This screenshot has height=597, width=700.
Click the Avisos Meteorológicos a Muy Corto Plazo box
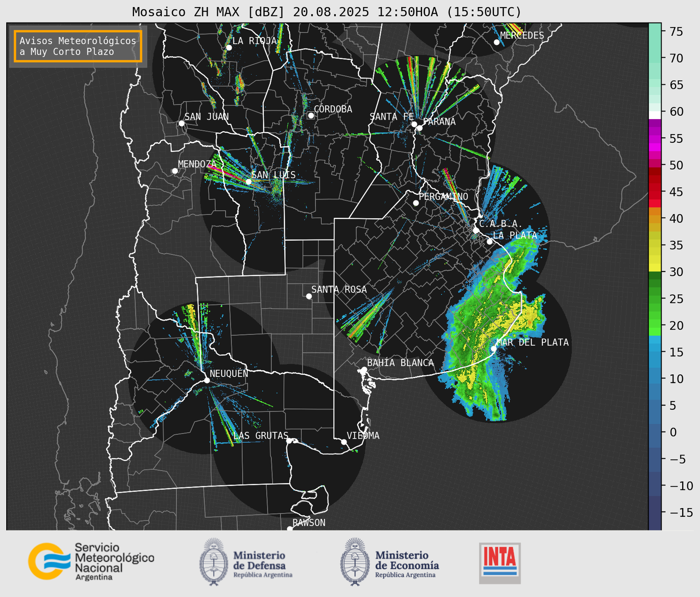78,46
